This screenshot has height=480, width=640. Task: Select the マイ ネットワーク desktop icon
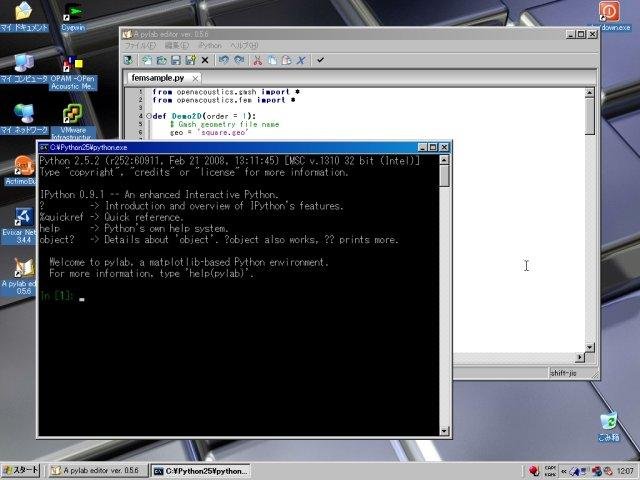point(24,119)
